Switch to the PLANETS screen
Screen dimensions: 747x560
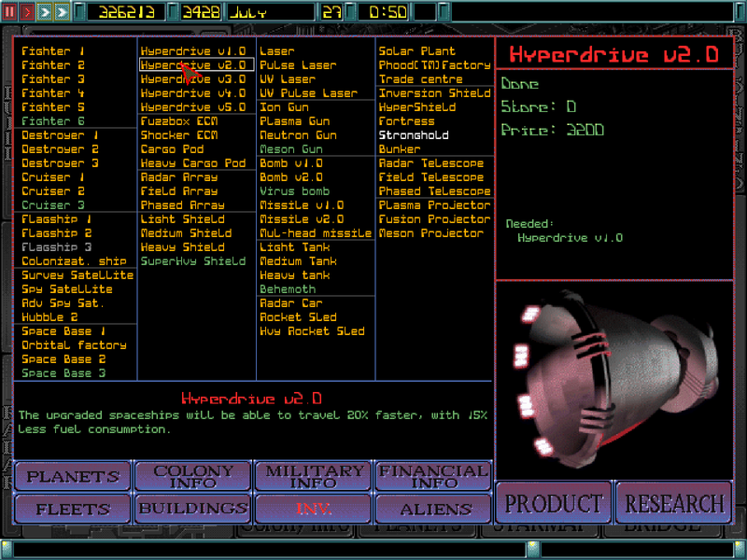[x=71, y=476]
